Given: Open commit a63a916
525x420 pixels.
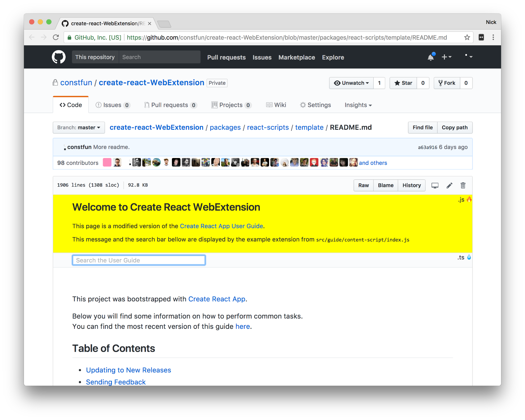Looking at the screenshot, I should point(428,147).
